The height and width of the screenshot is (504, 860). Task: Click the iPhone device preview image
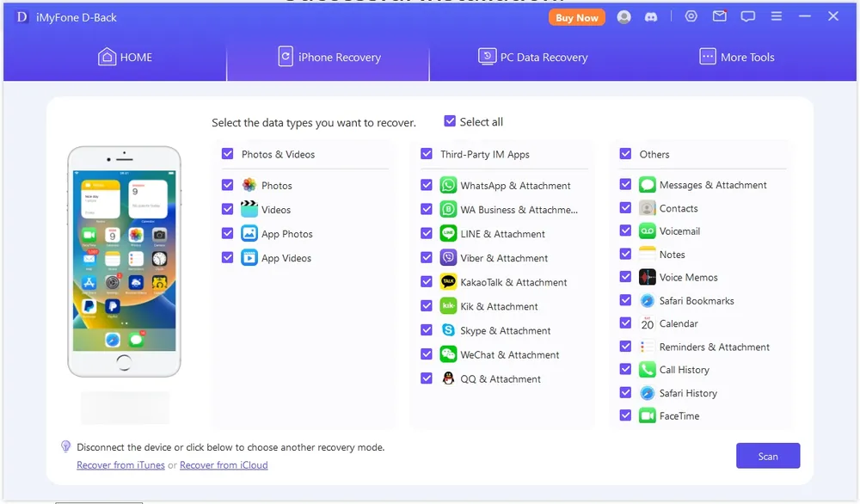click(125, 261)
